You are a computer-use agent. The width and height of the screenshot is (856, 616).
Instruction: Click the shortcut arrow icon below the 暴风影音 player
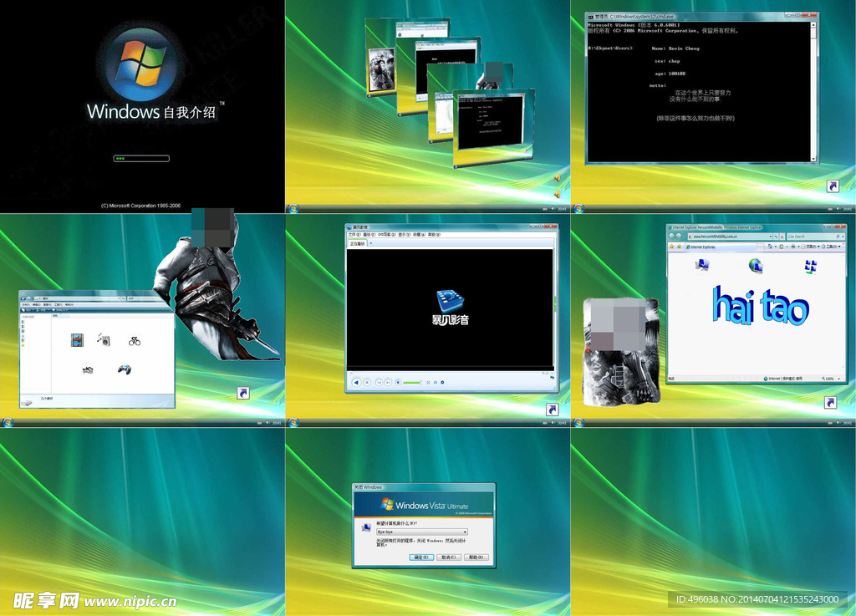(552, 410)
